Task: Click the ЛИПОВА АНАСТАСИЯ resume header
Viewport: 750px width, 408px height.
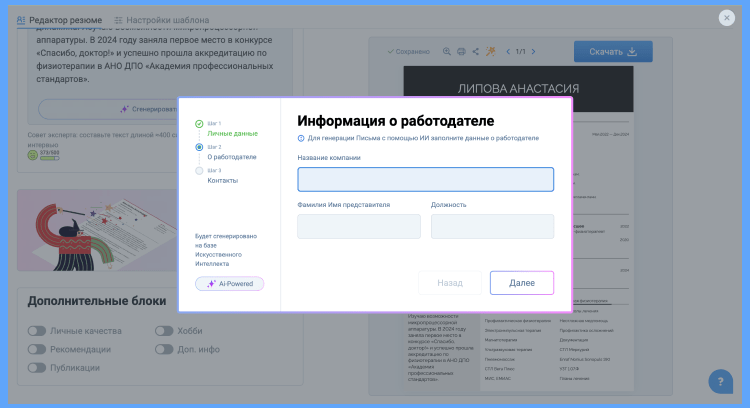Action: pos(518,88)
